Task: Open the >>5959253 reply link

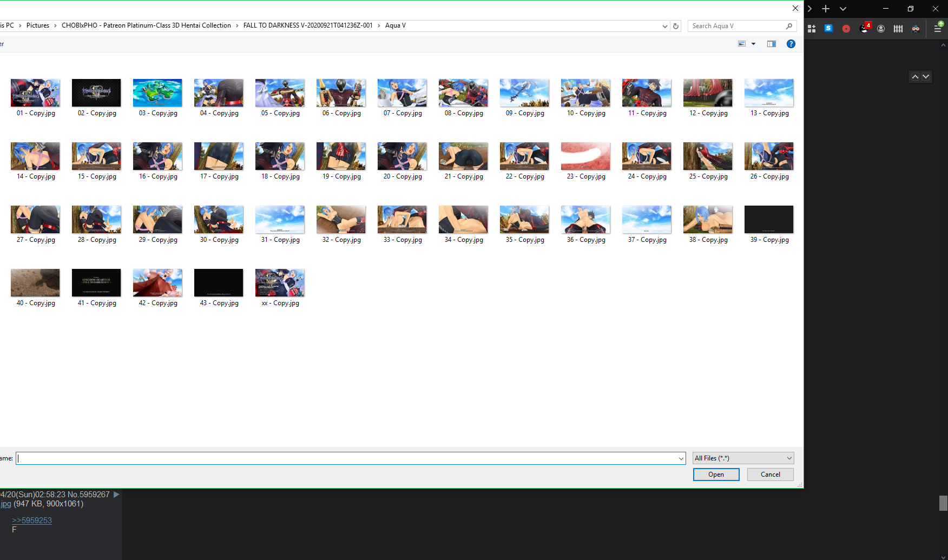Action: [32, 521]
